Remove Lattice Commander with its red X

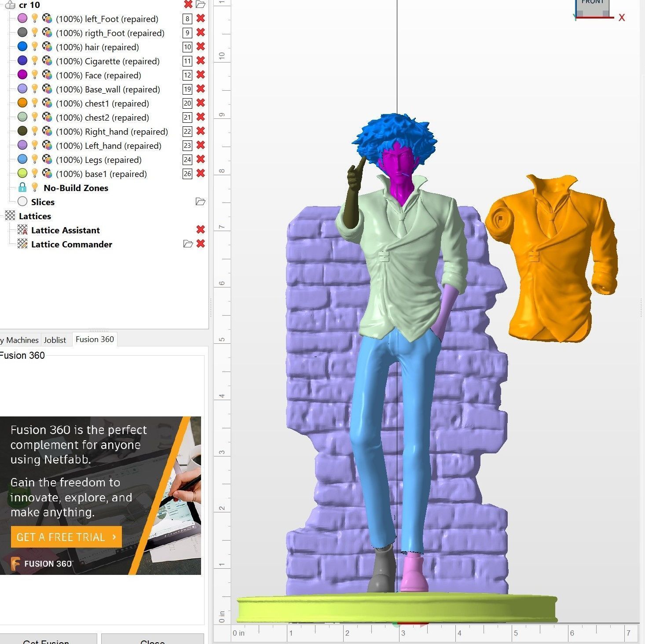pyautogui.click(x=201, y=244)
